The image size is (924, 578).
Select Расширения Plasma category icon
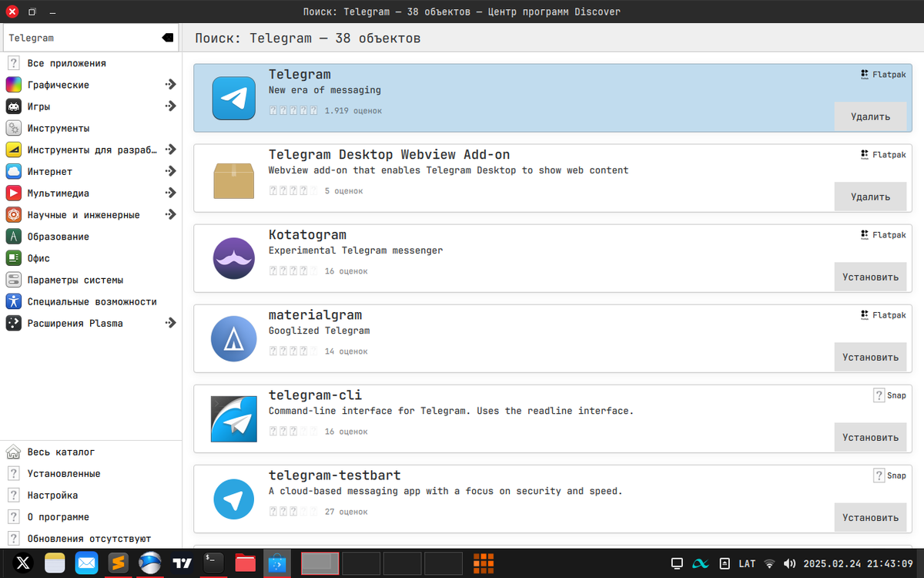point(14,323)
